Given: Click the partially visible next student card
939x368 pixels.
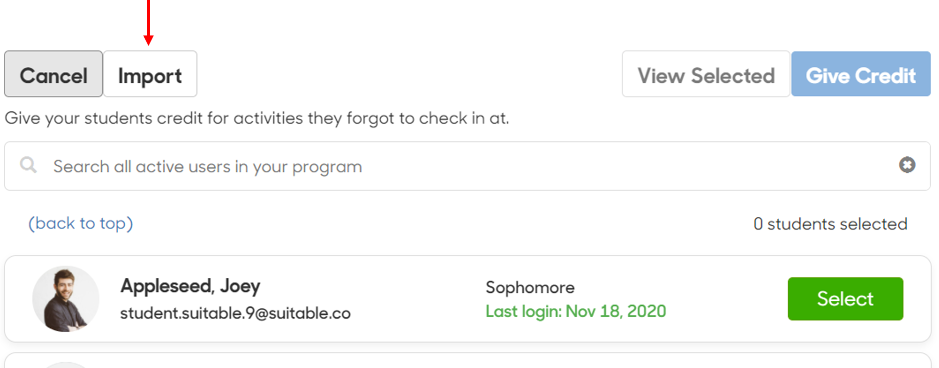Looking at the screenshot, I should 468,360.
